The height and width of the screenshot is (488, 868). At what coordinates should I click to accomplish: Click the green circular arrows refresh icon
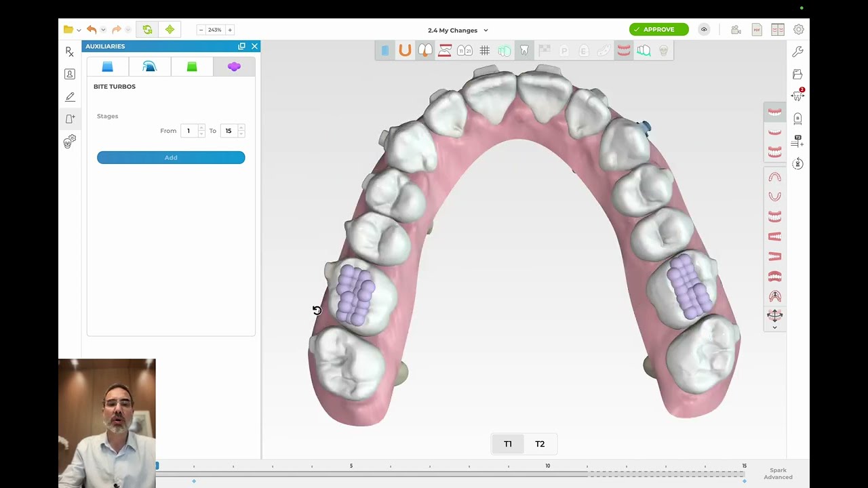147,30
